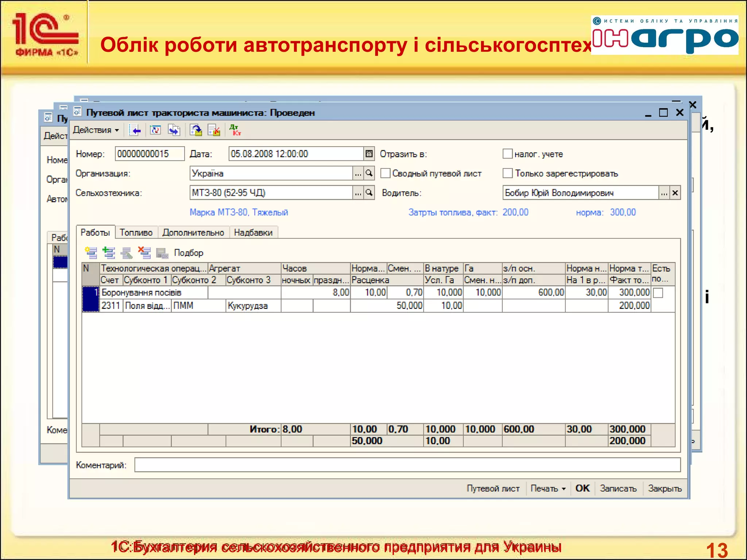Click the post document toolbar icon
This screenshot has height=560, width=747.
coord(196,130)
